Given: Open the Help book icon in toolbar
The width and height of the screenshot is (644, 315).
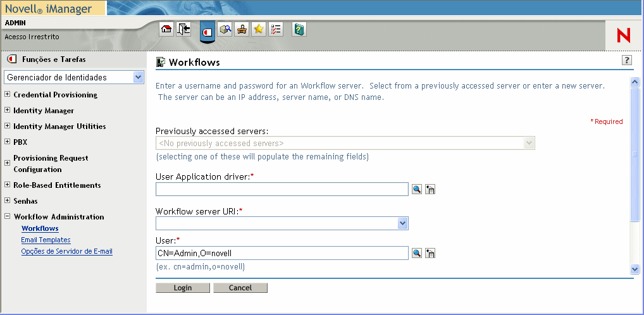Looking at the screenshot, I should pos(299,29).
